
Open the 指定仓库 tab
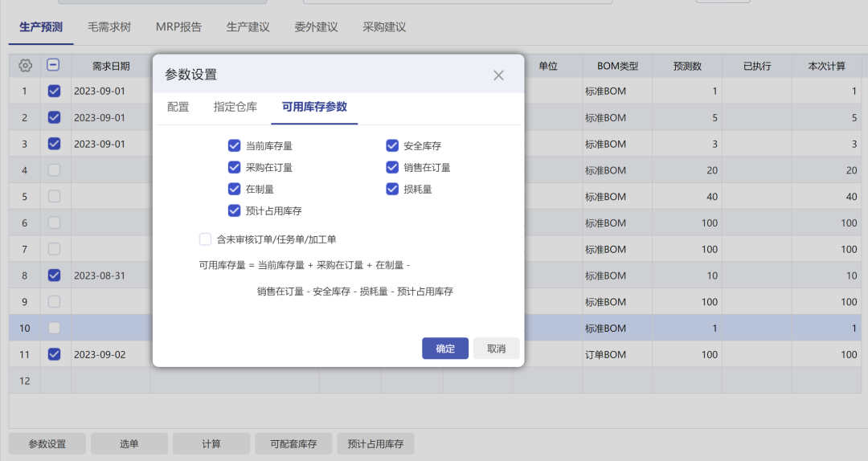(235, 107)
